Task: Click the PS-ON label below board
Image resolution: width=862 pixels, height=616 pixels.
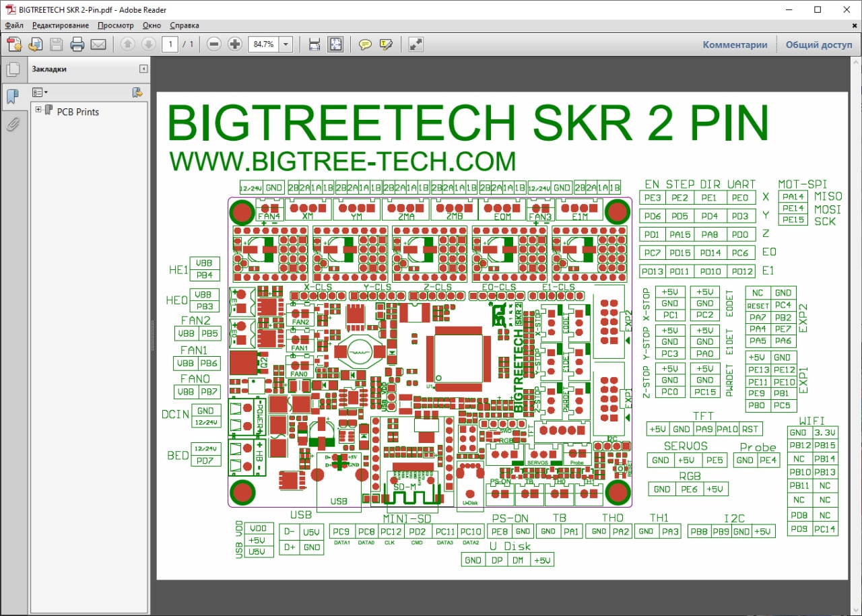Action: pyautogui.click(x=510, y=518)
